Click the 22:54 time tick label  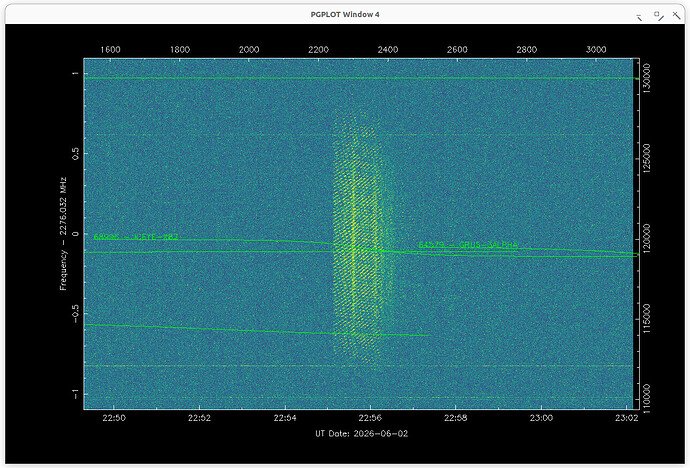coord(285,418)
